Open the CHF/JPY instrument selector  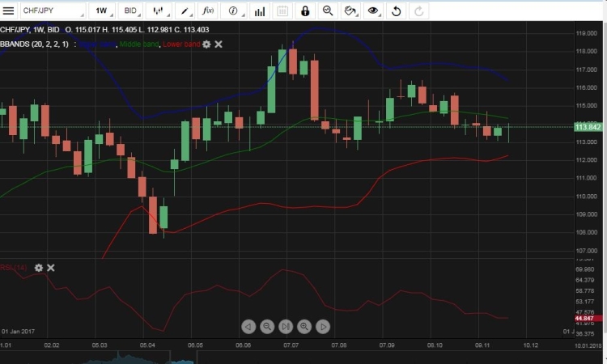click(x=43, y=11)
